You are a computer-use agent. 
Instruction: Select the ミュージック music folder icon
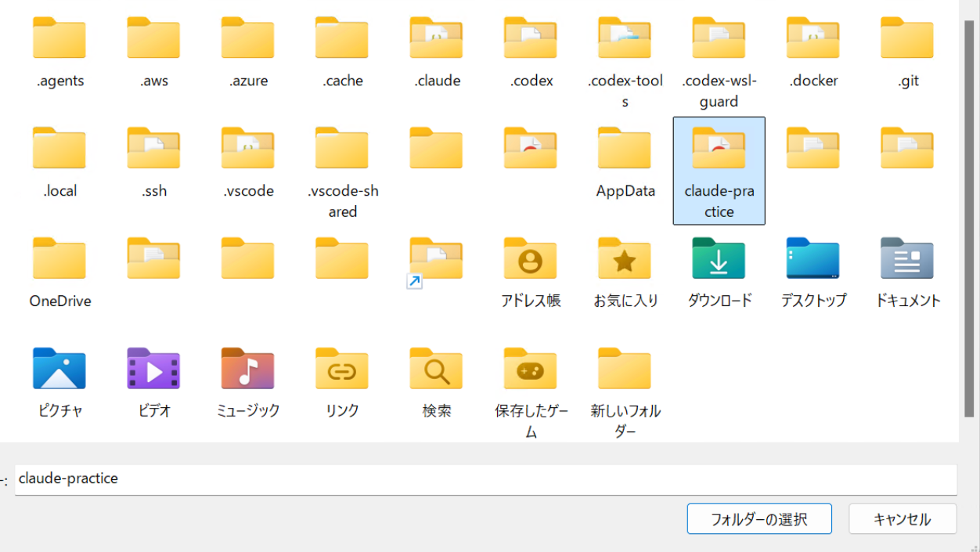248,369
